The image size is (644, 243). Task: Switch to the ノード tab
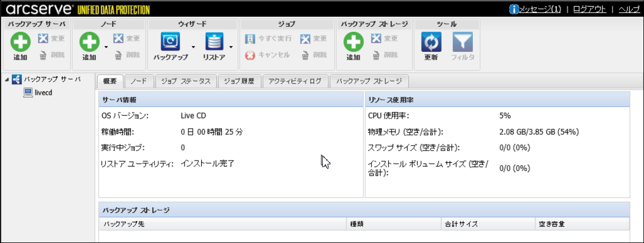[139, 81]
